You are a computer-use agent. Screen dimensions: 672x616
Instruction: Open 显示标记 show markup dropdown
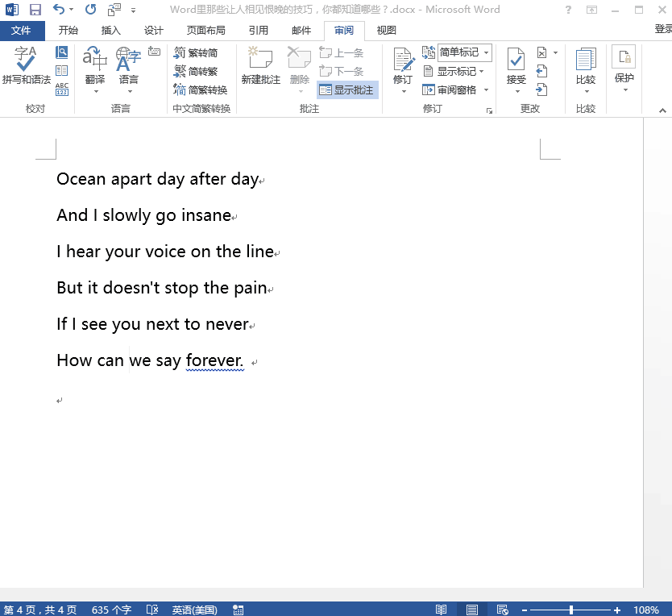[x=454, y=71]
